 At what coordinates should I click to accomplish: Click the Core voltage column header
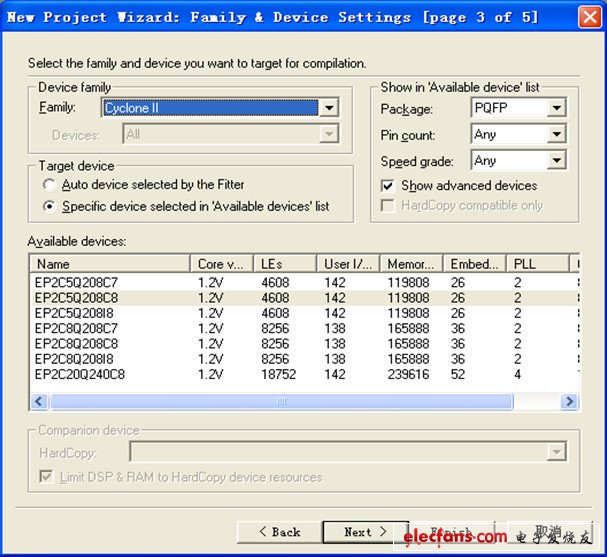(x=222, y=264)
